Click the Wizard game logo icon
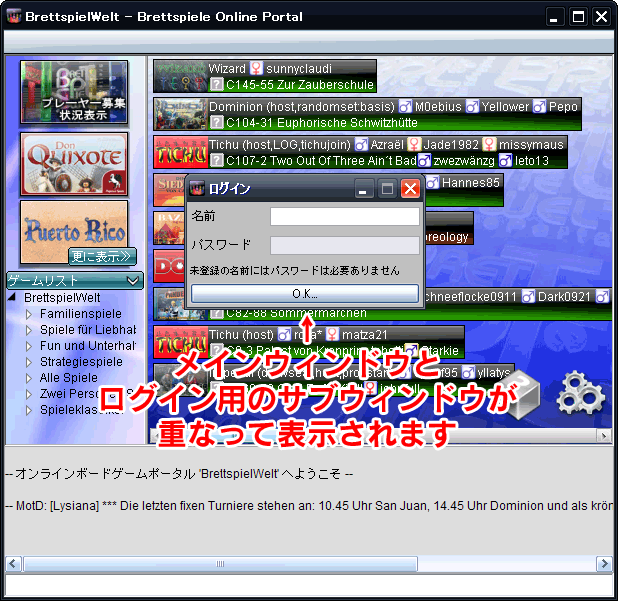The width and height of the screenshot is (618, 601). point(181,76)
